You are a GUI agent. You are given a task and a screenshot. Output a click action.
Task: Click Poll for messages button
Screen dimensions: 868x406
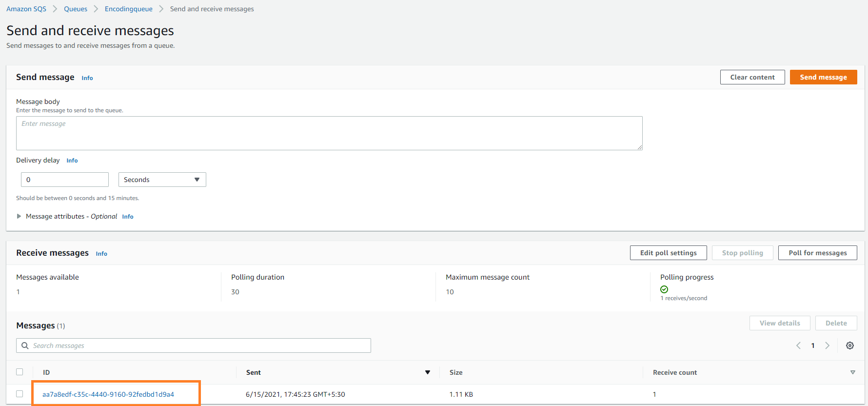coord(817,253)
